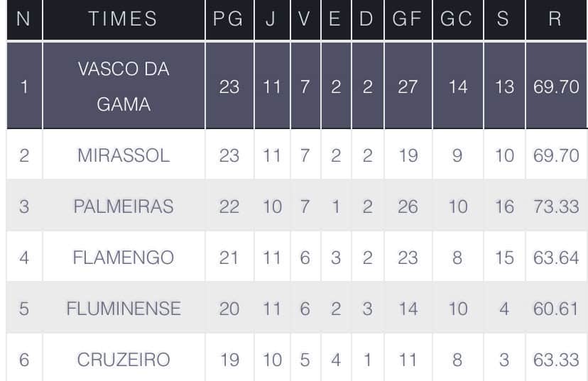Click Palmeiras' 26 goals-for cell
The height and width of the screenshot is (381, 588).
(408, 206)
